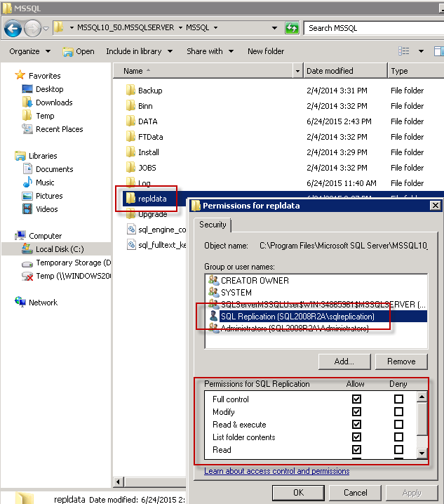The image size is (444, 504).
Task: Click the Remove button
Action: click(401, 362)
